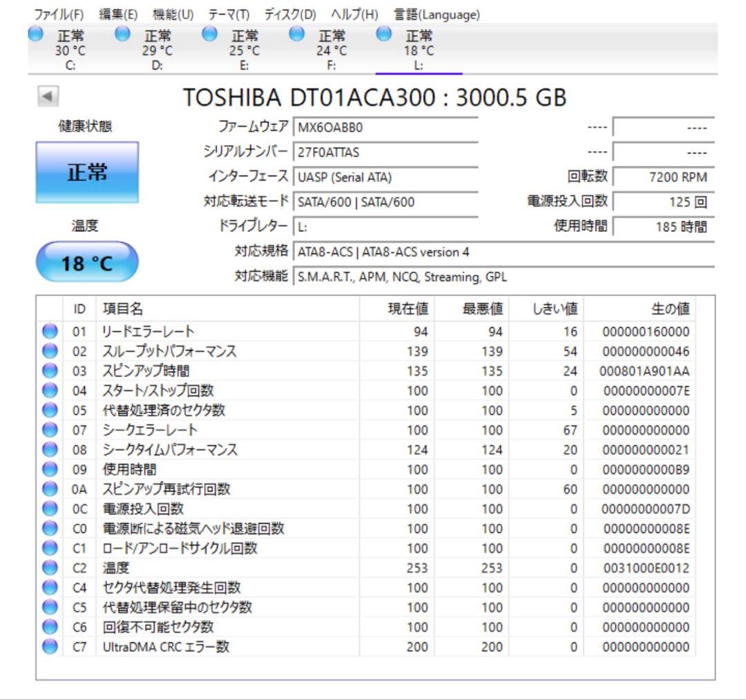Click the 正常 health status button
Image resolution: width=746 pixels, height=700 pixels.
[86, 173]
